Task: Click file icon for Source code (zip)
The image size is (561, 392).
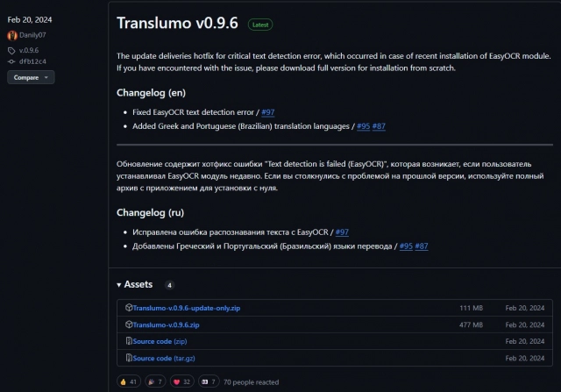Action: [x=129, y=341]
